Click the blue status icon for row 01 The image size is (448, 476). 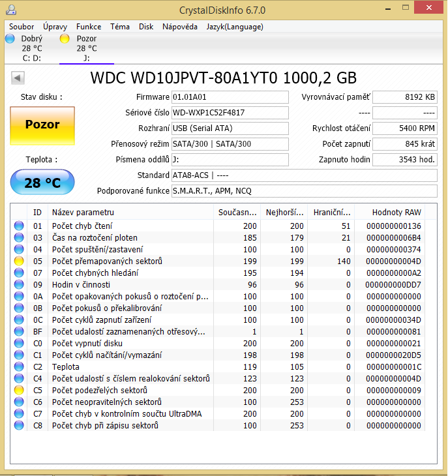coord(19,226)
